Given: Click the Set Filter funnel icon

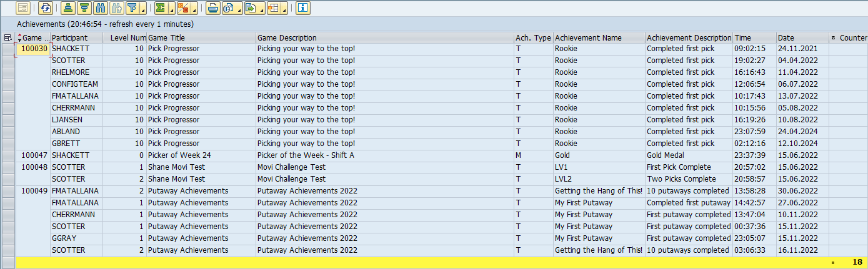Looking at the screenshot, I should (x=132, y=8).
